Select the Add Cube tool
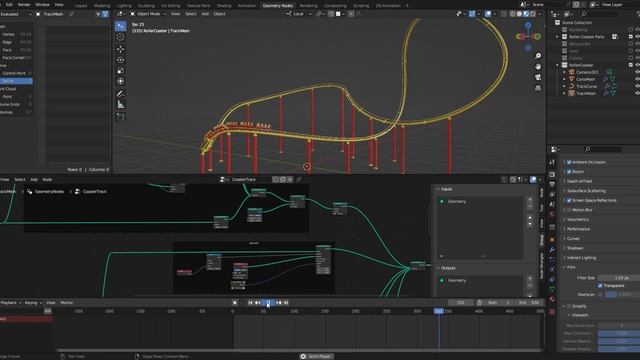 point(120,117)
